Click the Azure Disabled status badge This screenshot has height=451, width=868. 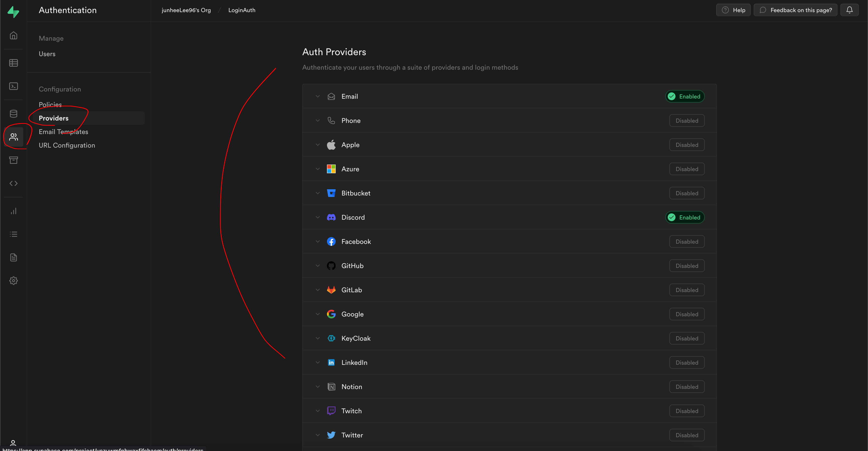[x=687, y=169]
